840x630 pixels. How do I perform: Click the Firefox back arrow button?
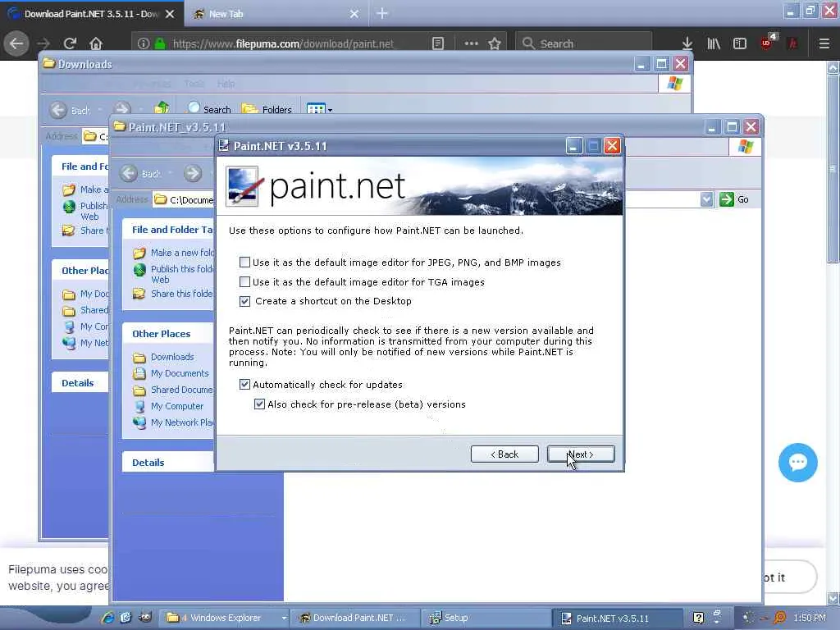click(16, 43)
